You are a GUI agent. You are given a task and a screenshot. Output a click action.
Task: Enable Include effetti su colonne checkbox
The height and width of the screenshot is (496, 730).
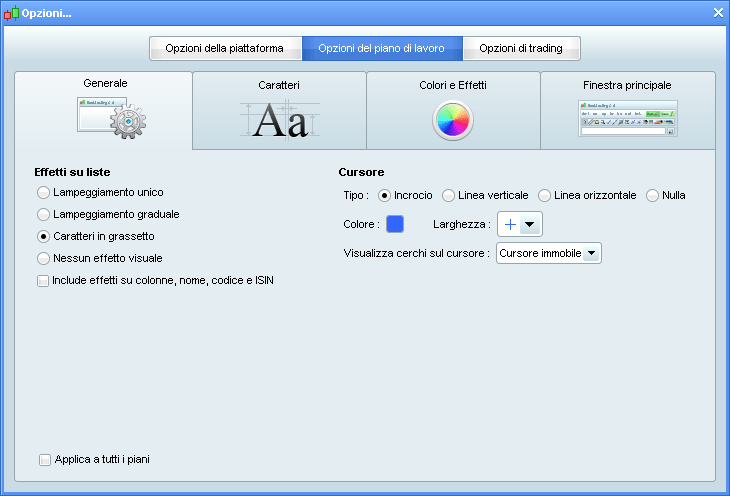43,281
